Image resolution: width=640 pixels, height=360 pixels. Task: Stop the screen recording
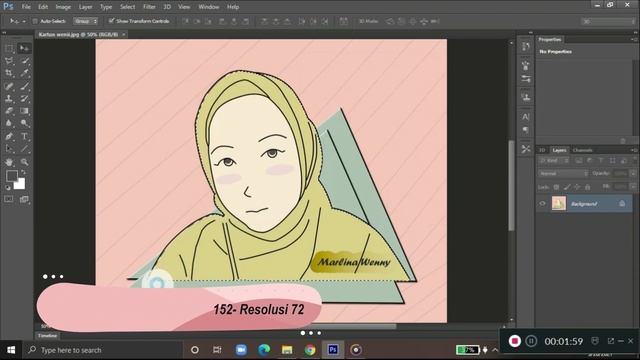click(514, 341)
